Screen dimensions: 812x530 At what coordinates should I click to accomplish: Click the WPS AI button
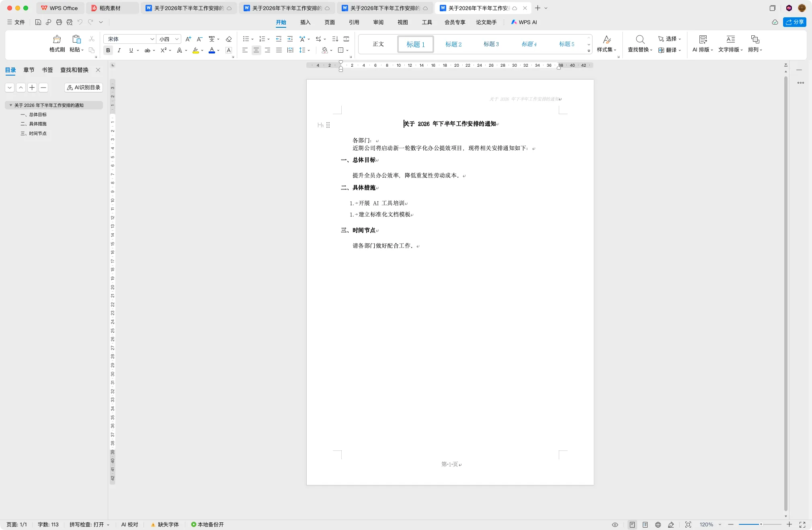(524, 22)
